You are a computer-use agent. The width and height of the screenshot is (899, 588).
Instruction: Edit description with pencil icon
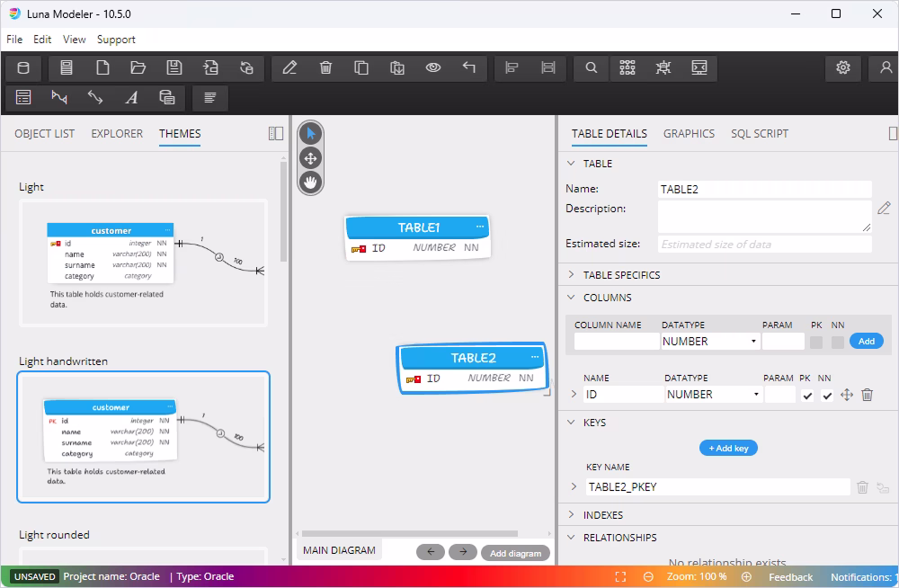pyautogui.click(x=884, y=209)
